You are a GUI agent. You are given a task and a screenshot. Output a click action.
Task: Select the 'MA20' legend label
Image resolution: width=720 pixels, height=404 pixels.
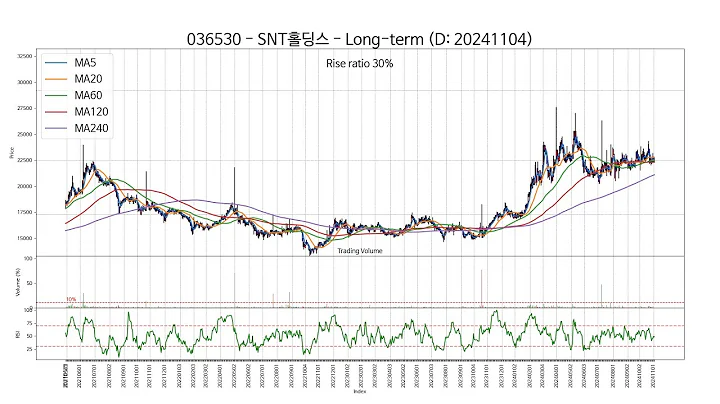tap(88, 79)
